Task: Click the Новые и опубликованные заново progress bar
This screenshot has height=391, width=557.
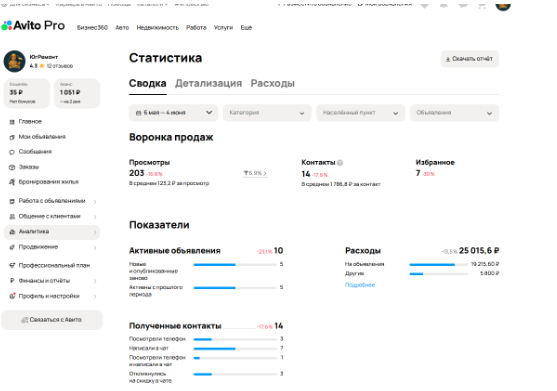Action: 235,265
